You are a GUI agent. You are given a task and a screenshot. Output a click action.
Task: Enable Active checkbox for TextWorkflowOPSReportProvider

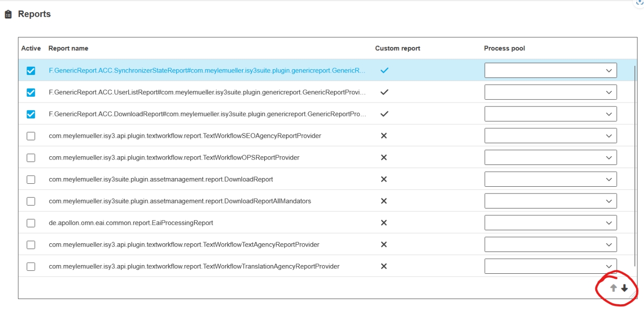pos(31,158)
